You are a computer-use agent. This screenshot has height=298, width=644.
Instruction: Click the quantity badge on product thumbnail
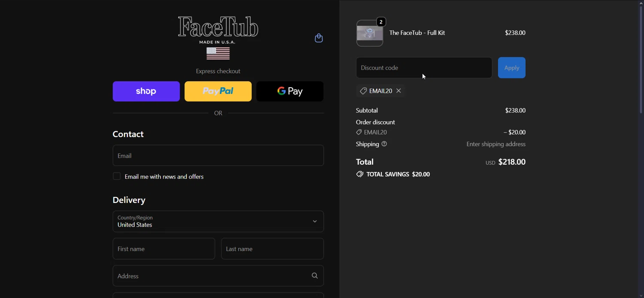point(381,22)
